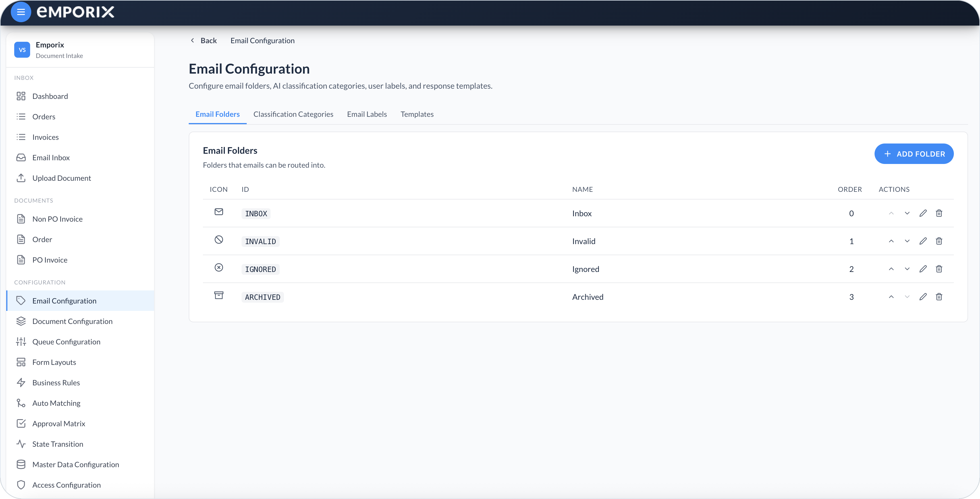The image size is (980, 499).
Task: Click the ADD FOLDER button
Action: (914, 154)
